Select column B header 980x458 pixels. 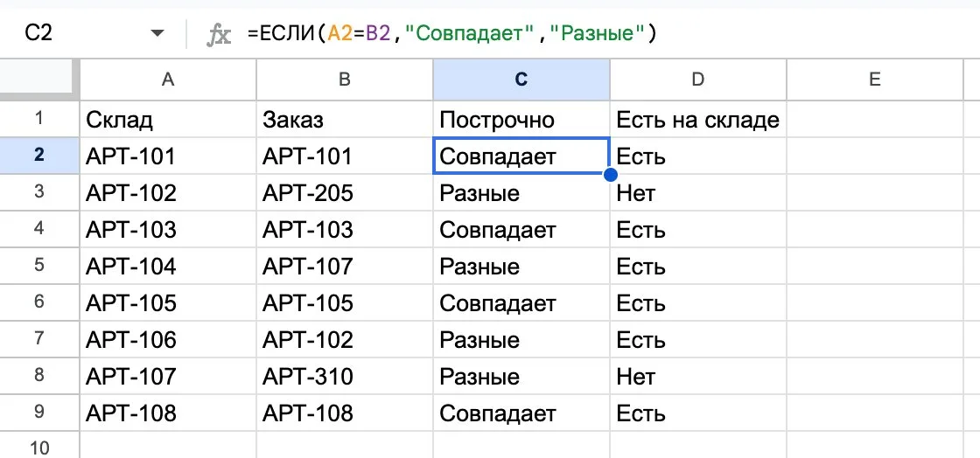coord(345,80)
